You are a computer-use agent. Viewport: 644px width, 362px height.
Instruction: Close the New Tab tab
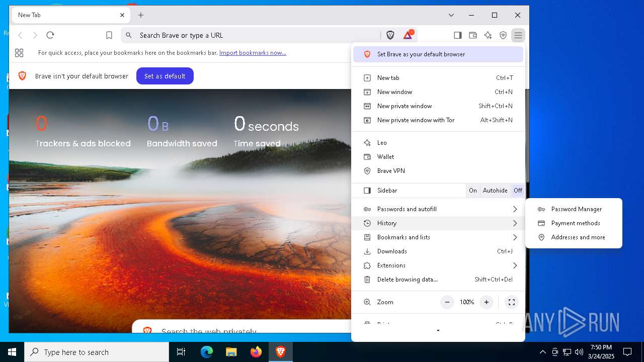click(122, 15)
